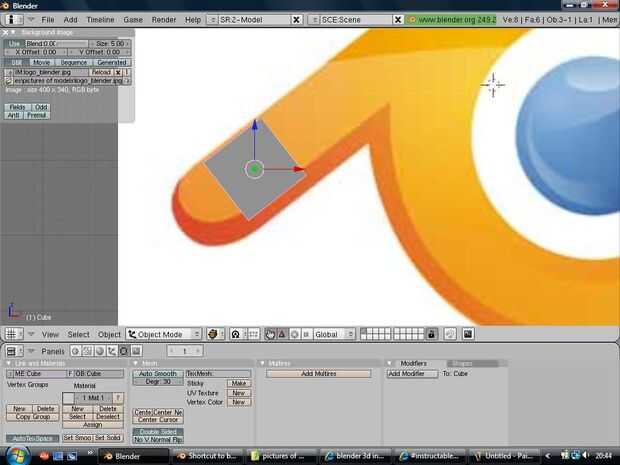Screen dimensions: 620x465
Task: Click the Add Modifier button
Action: coord(412,374)
